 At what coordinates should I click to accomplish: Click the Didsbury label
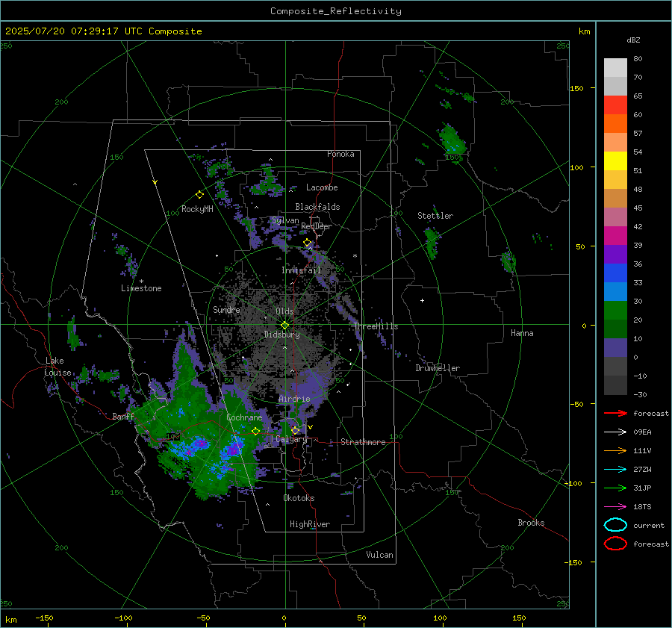click(281, 335)
